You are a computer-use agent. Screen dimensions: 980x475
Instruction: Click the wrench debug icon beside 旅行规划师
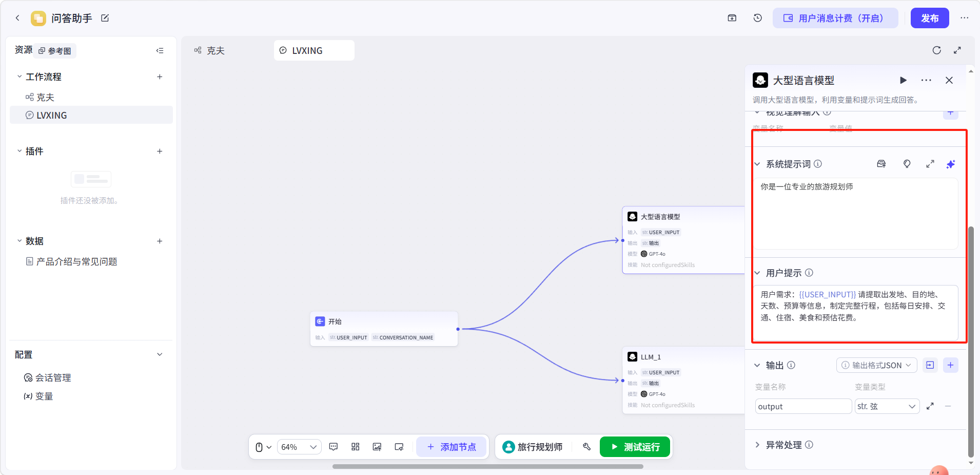coord(587,447)
